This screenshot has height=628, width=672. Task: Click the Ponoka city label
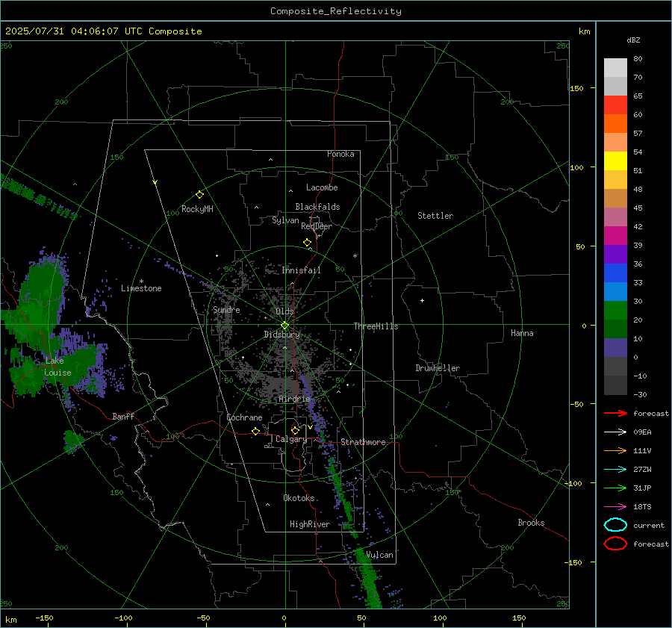[340, 154]
